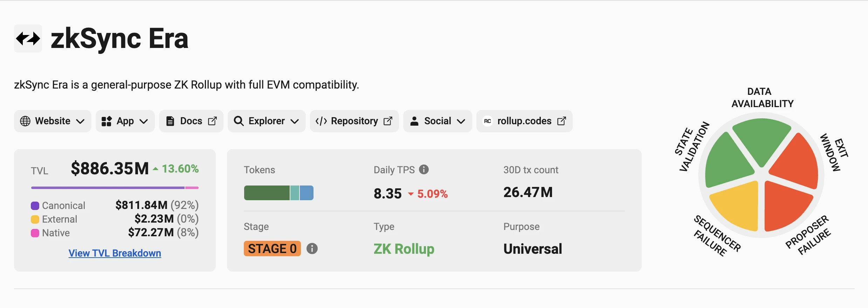Click the Stage 0 info icon

(x=312, y=248)
